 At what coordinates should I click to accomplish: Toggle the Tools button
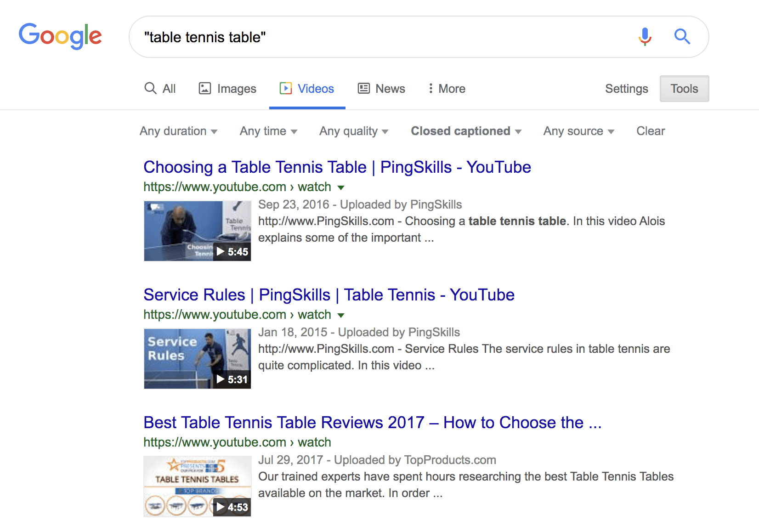pos(684,89)
